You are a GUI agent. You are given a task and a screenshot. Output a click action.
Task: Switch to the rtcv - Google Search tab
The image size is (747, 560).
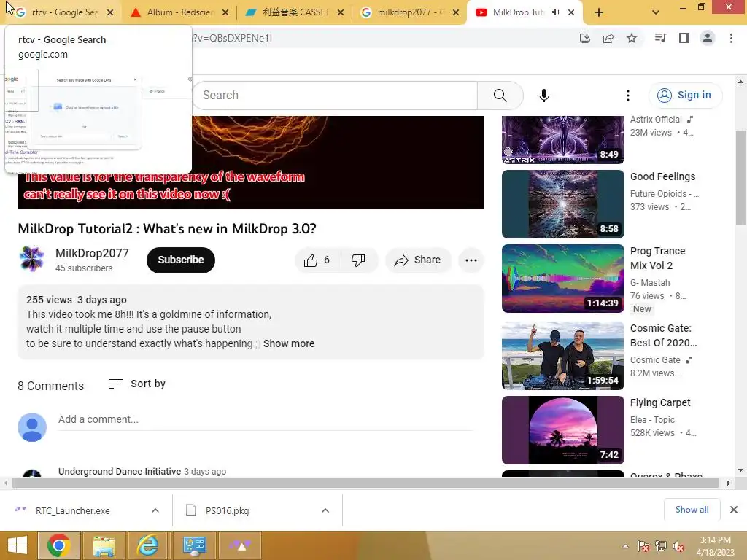click(x=60, y=12)
